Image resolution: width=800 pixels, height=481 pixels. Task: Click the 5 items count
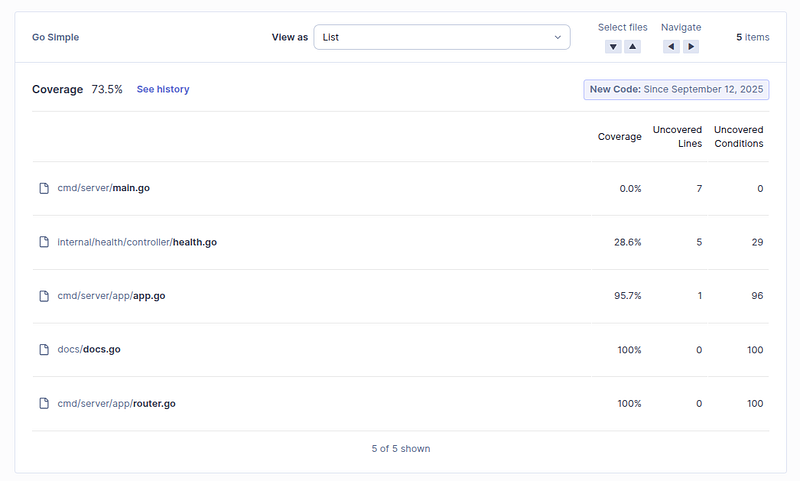pos(753,37)
